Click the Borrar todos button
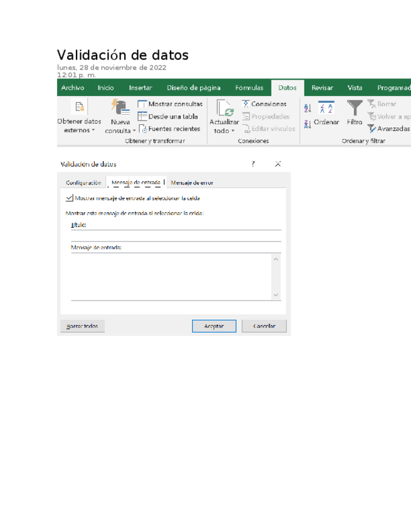 (82, 326)
